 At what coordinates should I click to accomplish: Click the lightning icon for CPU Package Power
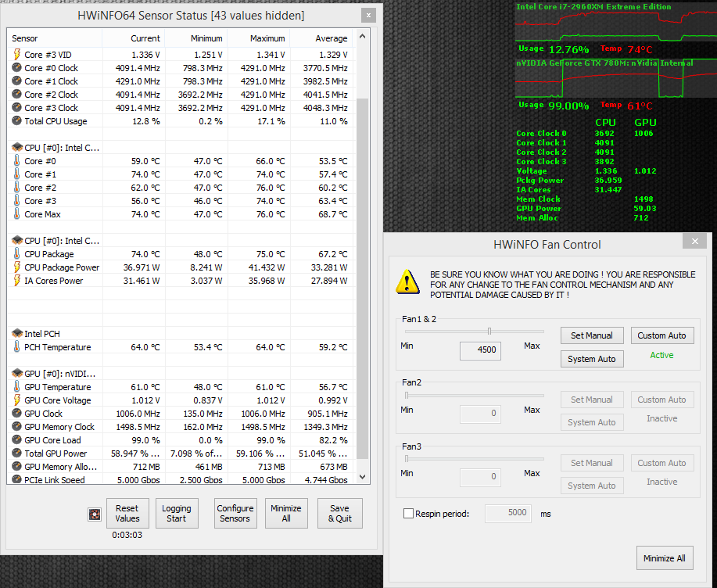(x=17, y=267)
